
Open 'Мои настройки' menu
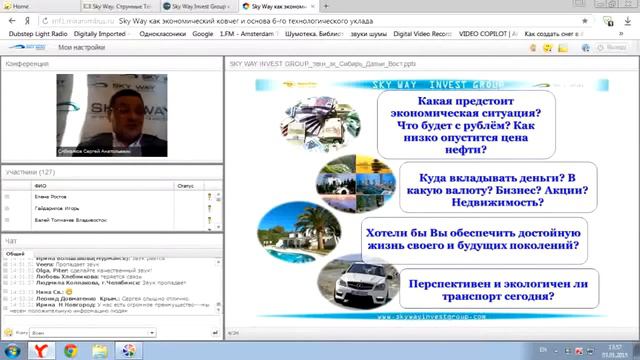pos(82,47)
